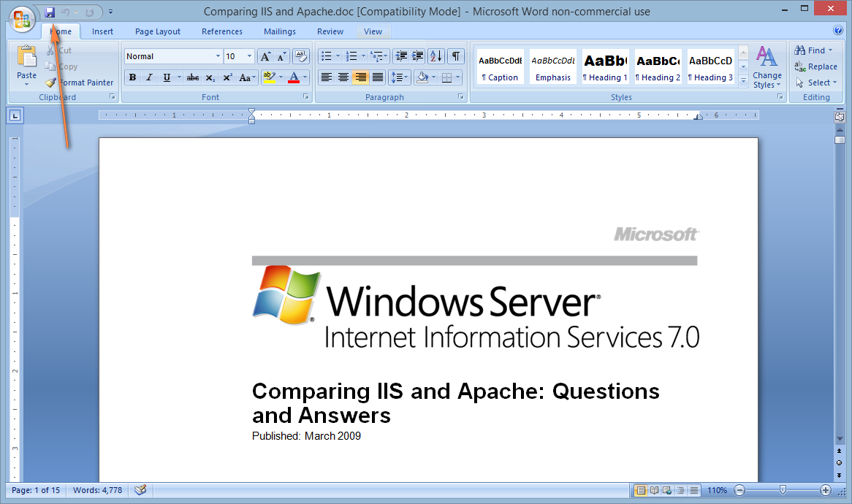Apply the Emphasis style
Viewport: 852px width, 504px height.
click(x=552, y=66)
